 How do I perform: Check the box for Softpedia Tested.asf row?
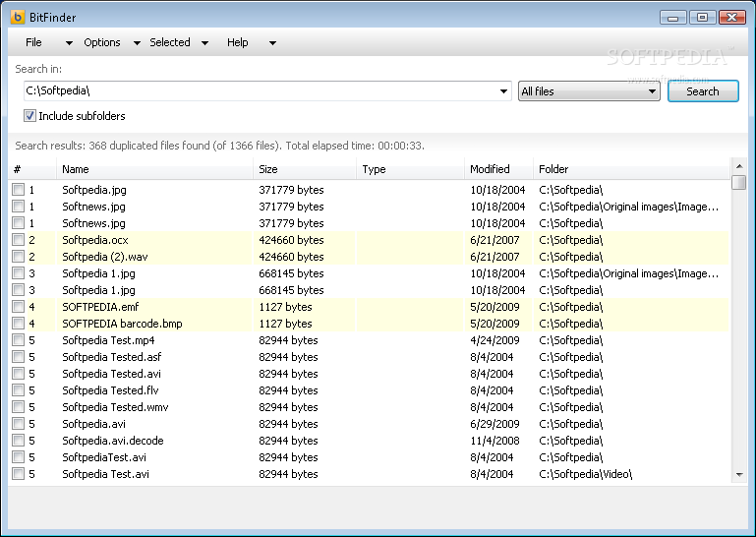(x=19, y=357)
